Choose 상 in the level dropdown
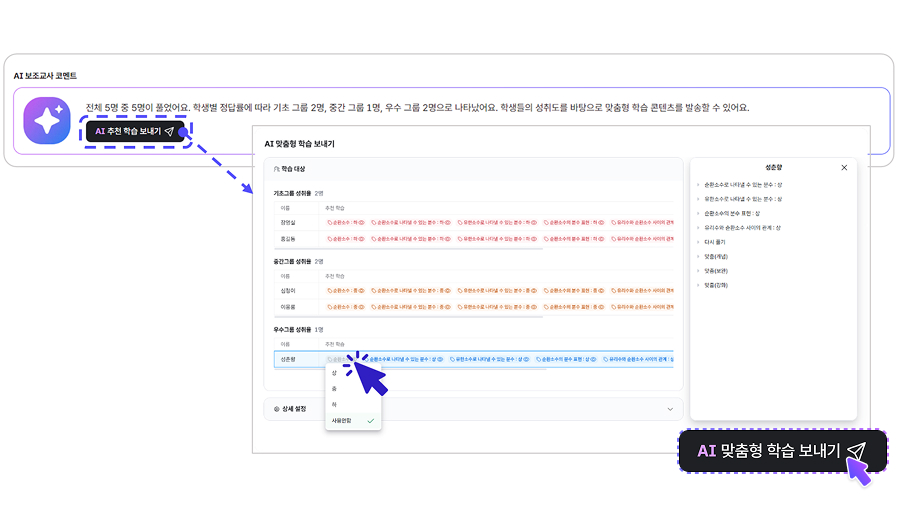 [334, 372]
